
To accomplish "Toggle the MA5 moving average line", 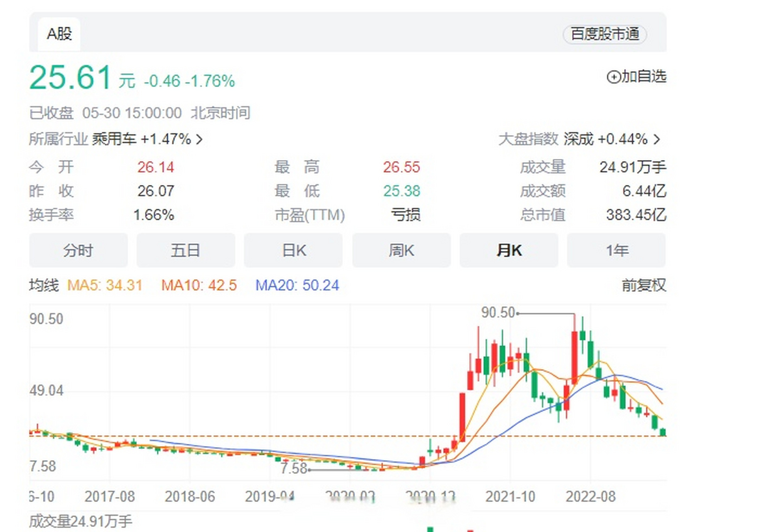I will 104,286.
